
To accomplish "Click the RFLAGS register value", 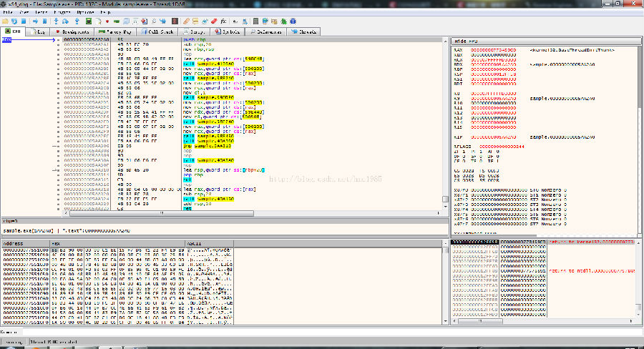I will point(502,147).
